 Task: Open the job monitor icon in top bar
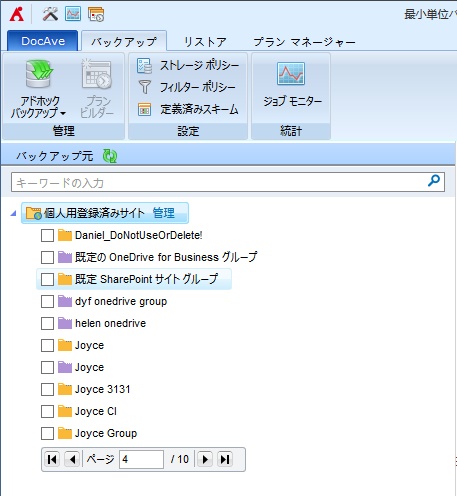(73, 14)
